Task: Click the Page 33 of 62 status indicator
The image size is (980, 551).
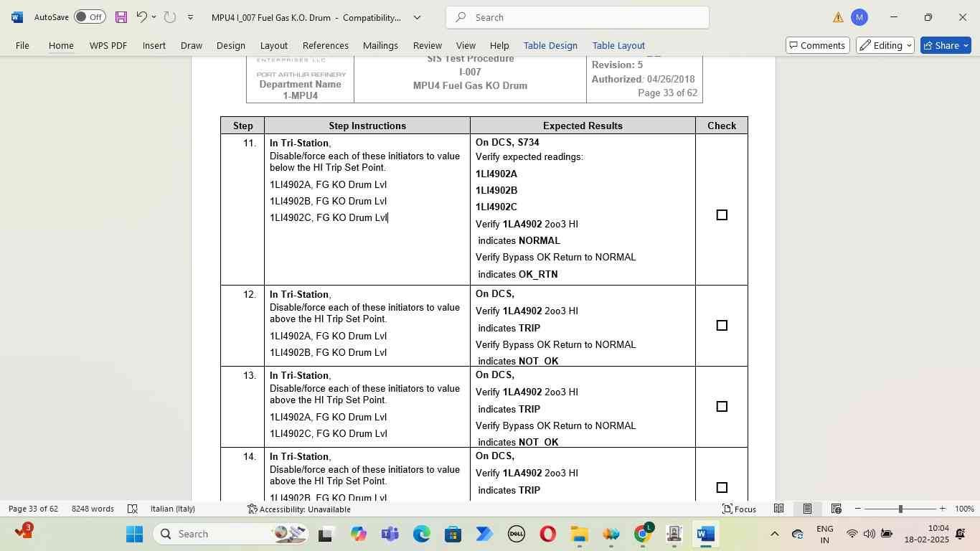Action: 33,509
